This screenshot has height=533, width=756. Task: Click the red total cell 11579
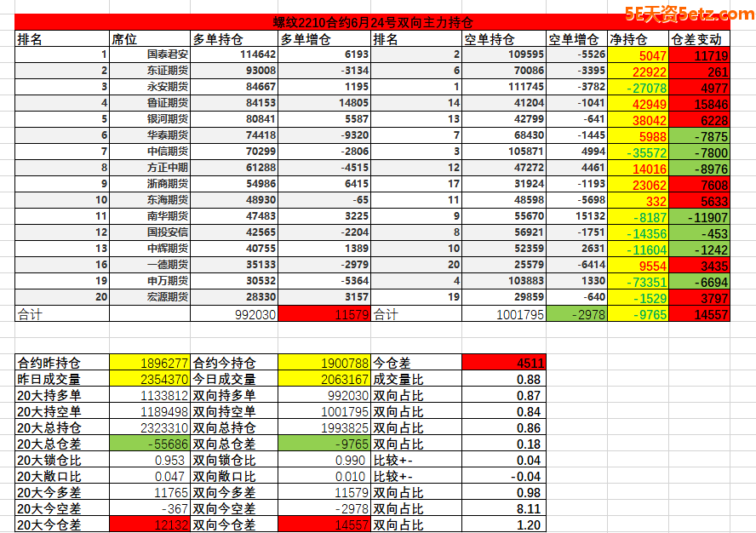(x=324, y=314)
